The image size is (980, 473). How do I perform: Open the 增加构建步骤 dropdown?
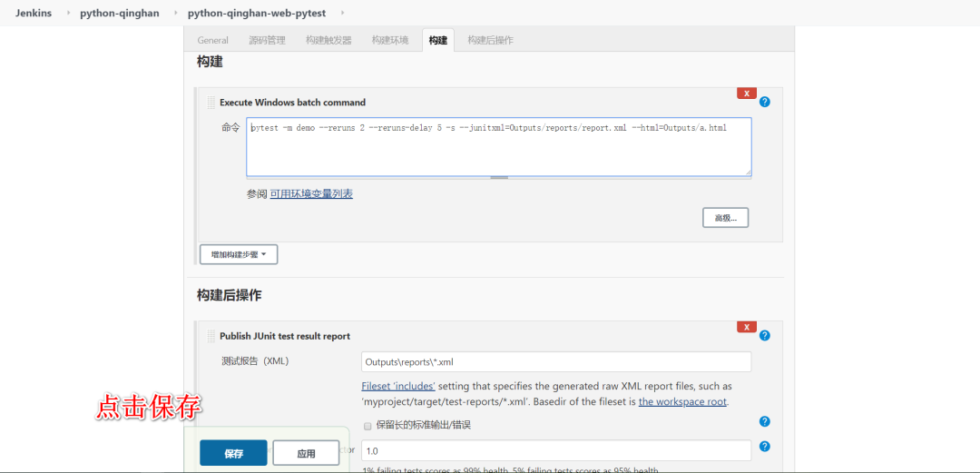pos(238,254)
